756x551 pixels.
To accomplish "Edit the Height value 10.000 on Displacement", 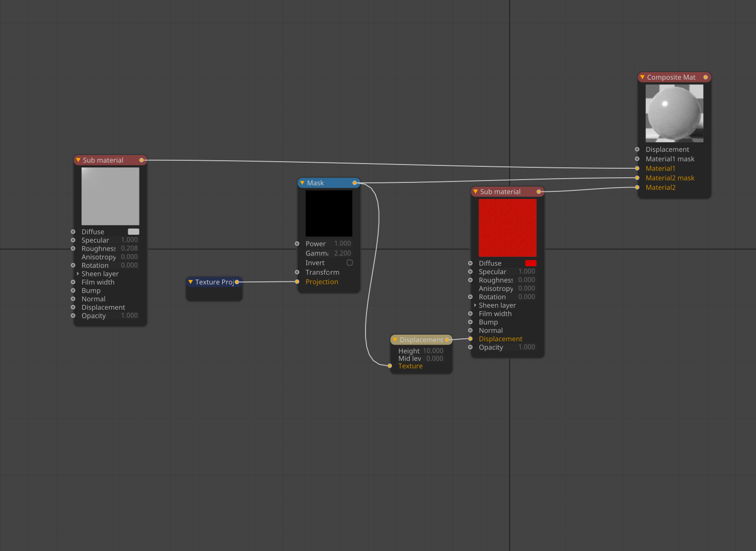I will [433, 351].
